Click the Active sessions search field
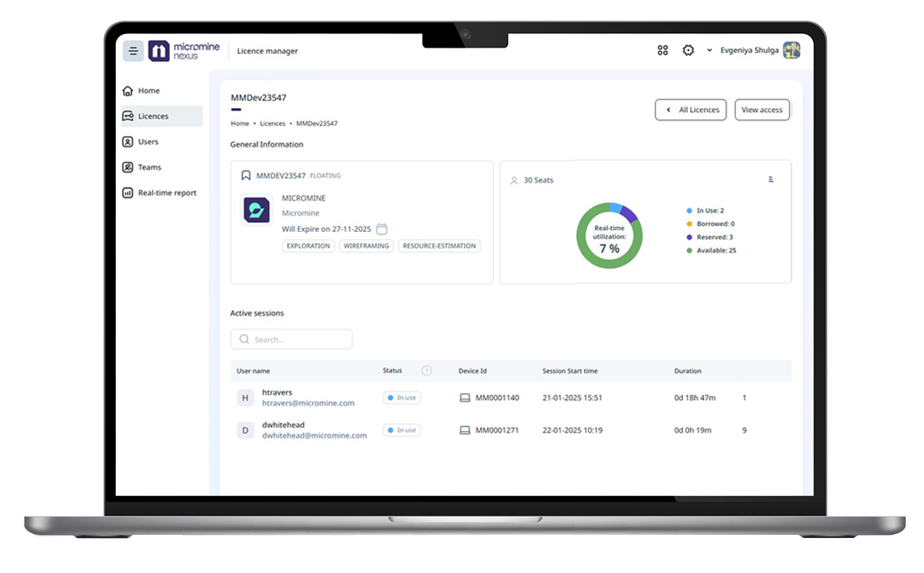The height and width of the screenshot is (573, 924). click(x=291, y=340)
